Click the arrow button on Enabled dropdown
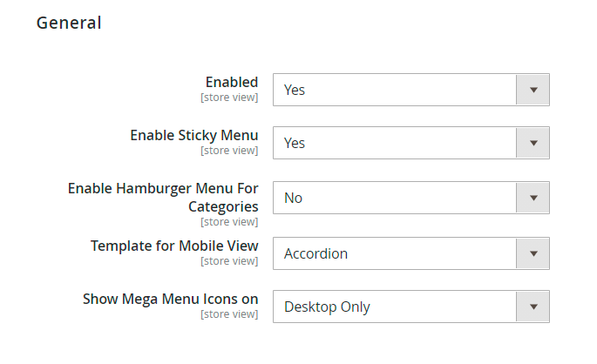This screenshot has height=364, width=597. click(x=533, y=90)
